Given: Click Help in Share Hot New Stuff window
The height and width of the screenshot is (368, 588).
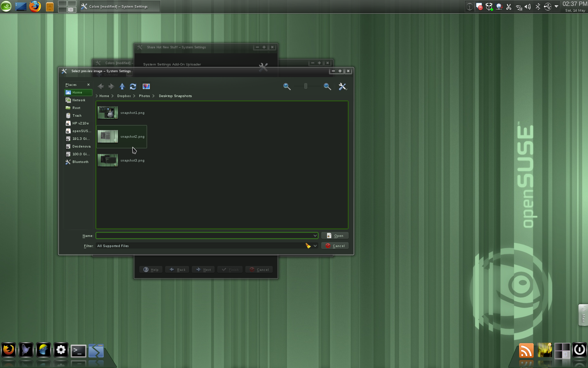Looking at the screenshot, I should point(151,270).
